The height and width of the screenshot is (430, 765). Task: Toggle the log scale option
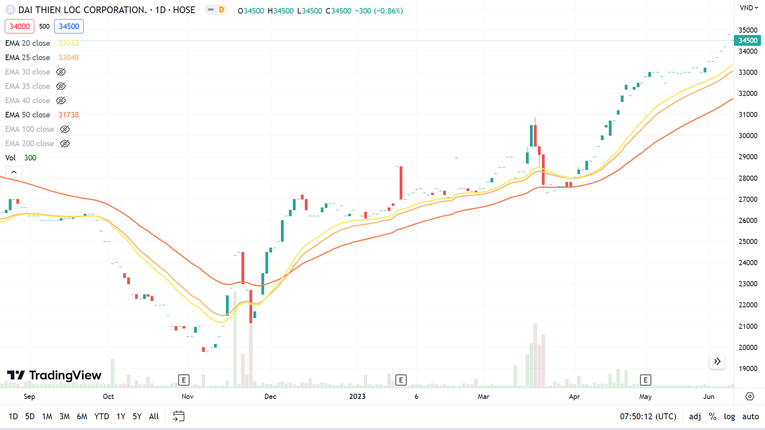[728, 416]
